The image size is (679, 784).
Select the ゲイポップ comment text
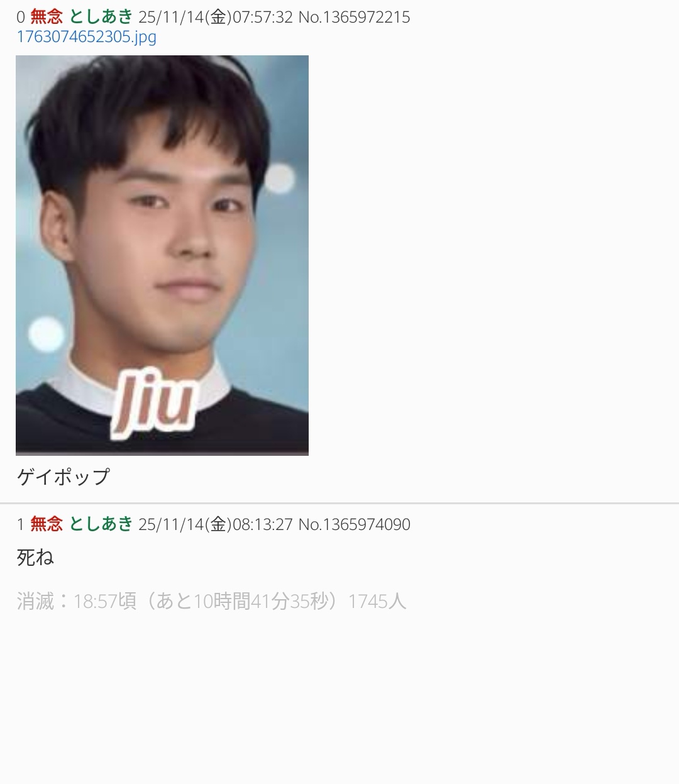pos(63,477)
